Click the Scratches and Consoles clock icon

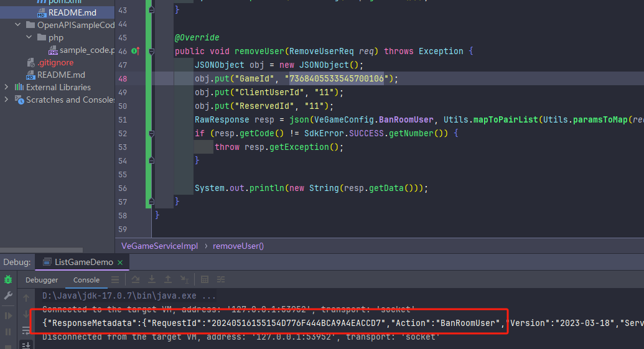click(x=19, y=100)
